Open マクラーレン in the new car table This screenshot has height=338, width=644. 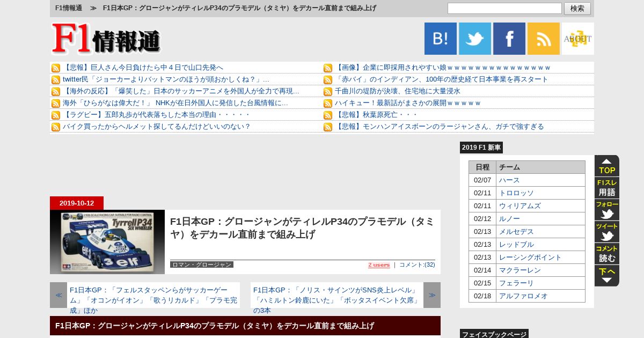[x=520, y=270]
